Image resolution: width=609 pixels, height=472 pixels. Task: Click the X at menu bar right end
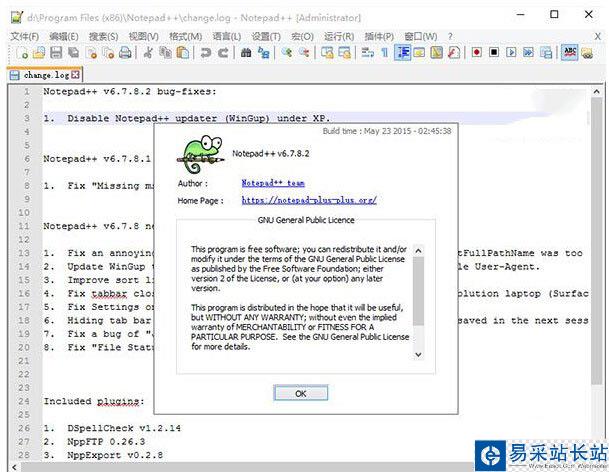(x=598, y=36)
